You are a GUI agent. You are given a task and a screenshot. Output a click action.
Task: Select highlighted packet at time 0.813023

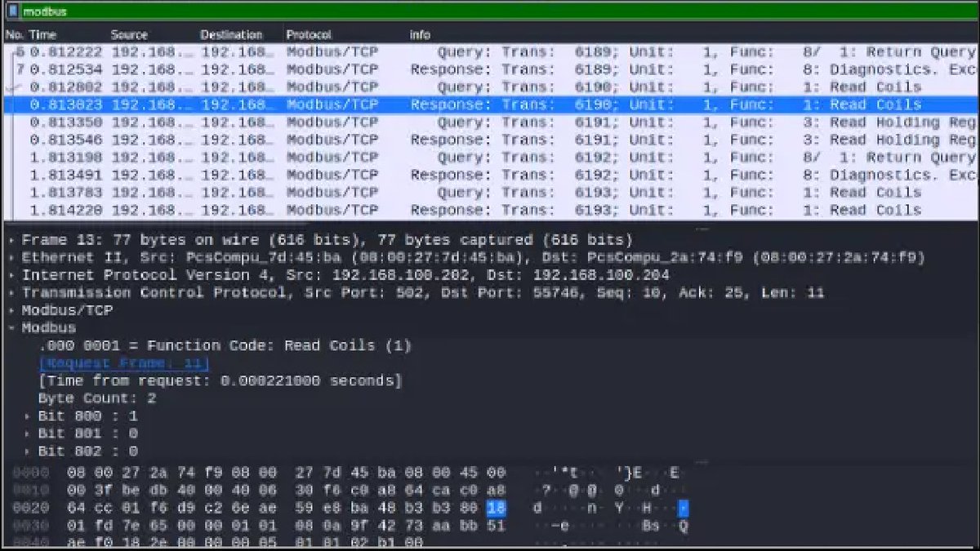click(490, 104)
